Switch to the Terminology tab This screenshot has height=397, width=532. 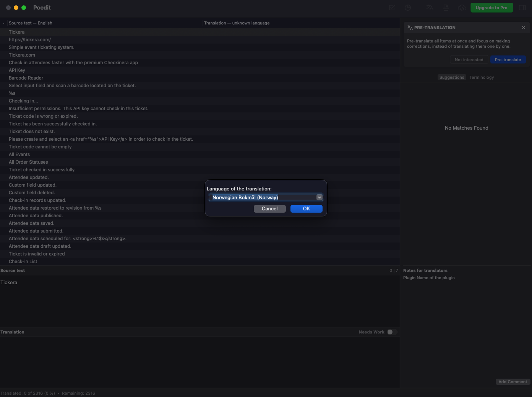(x=482, y=77)
